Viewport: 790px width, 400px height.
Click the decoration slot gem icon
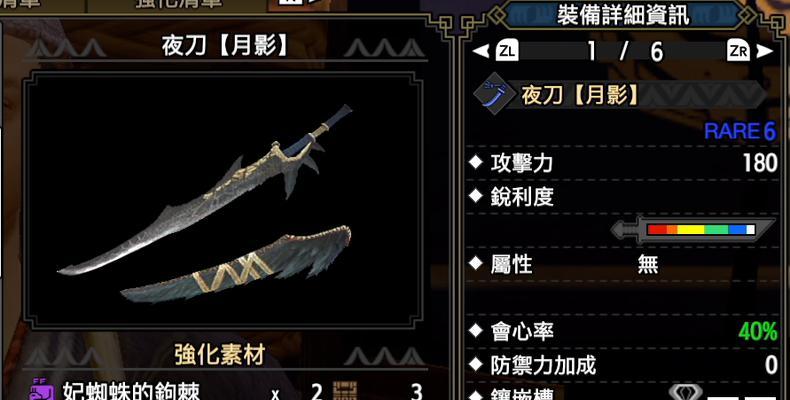[x=684, y=393]
